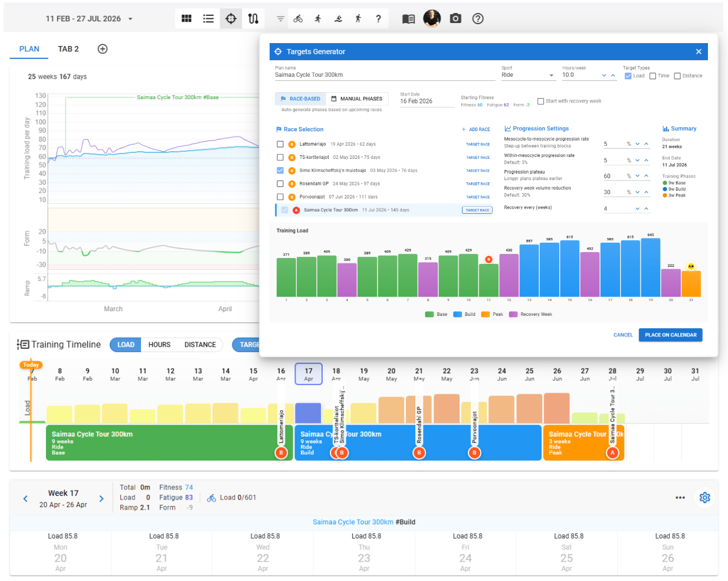The height and width of the screenshot is (581, 728).
Task: Click the PLACE ON CALENDAR button
Action: click(670, 335)
